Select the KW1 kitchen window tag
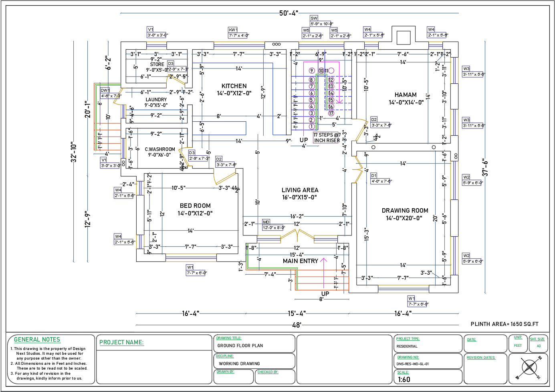The image size is (555, 392). 233,30
